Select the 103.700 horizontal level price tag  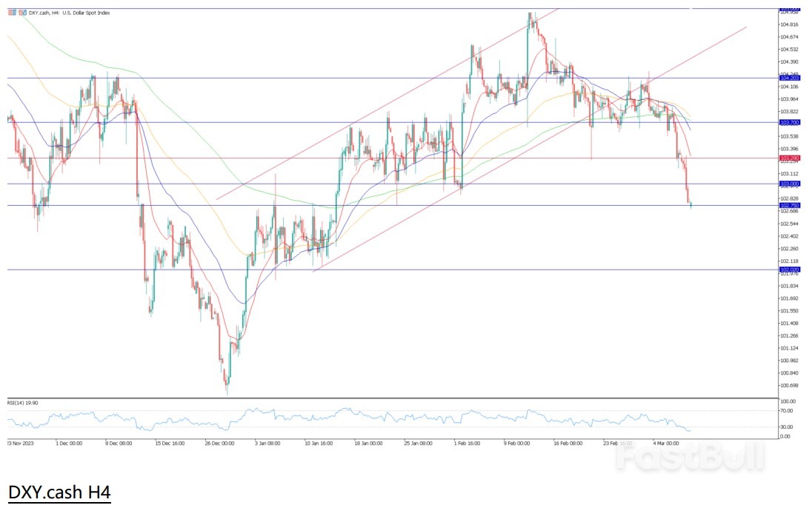click(x=789, y=122)
